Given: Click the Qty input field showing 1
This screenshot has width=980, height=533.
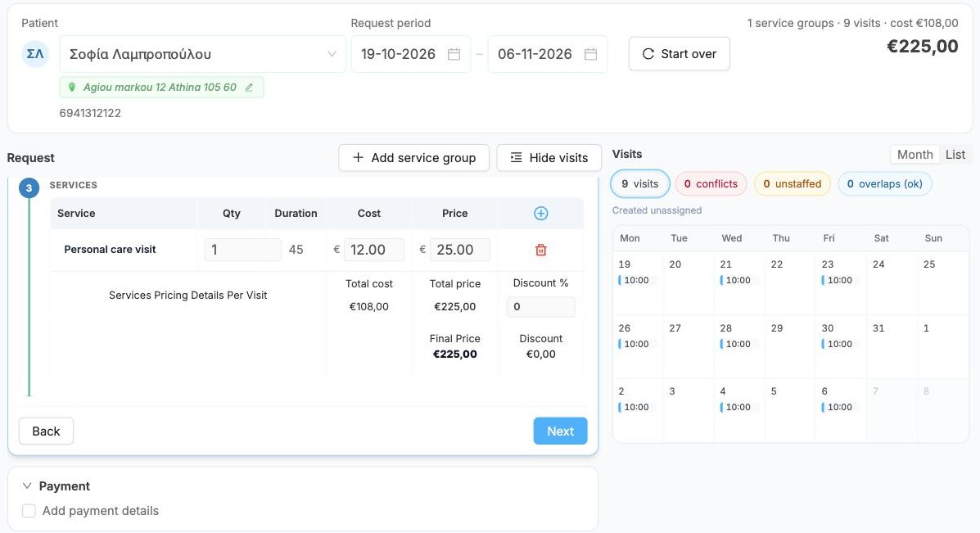Looking at the screenshot, I should point(242,250).
